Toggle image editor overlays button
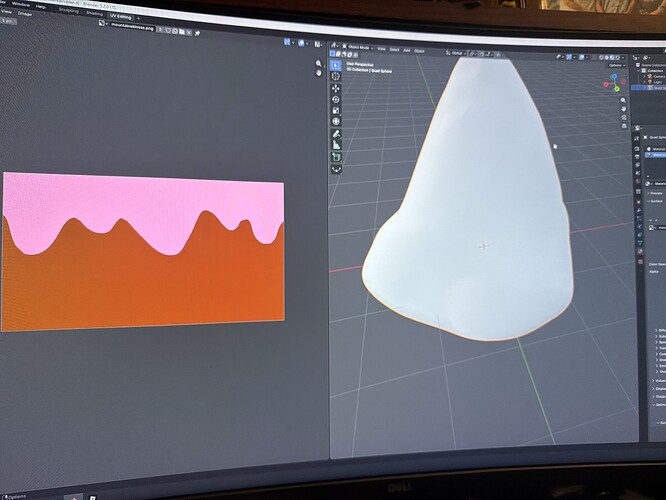This screenshot has height=500, width=666. pos(301,43)
